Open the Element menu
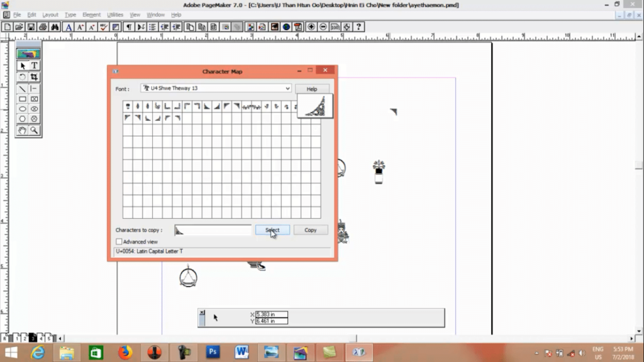 coord(91,15)
